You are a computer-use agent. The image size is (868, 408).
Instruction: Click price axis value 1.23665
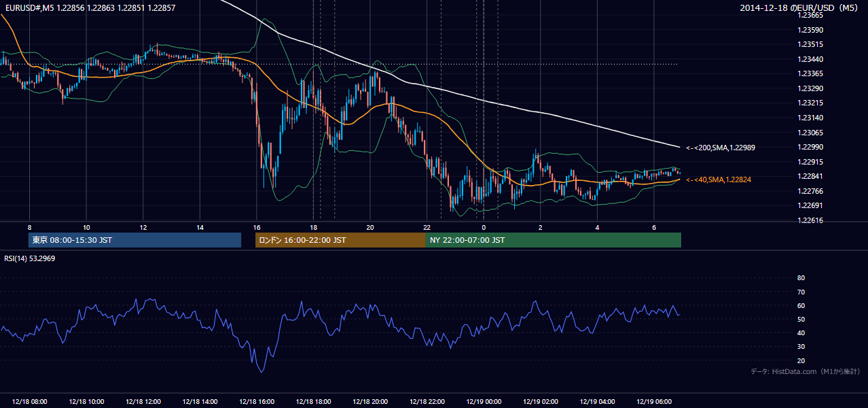(x=810, y=15)
